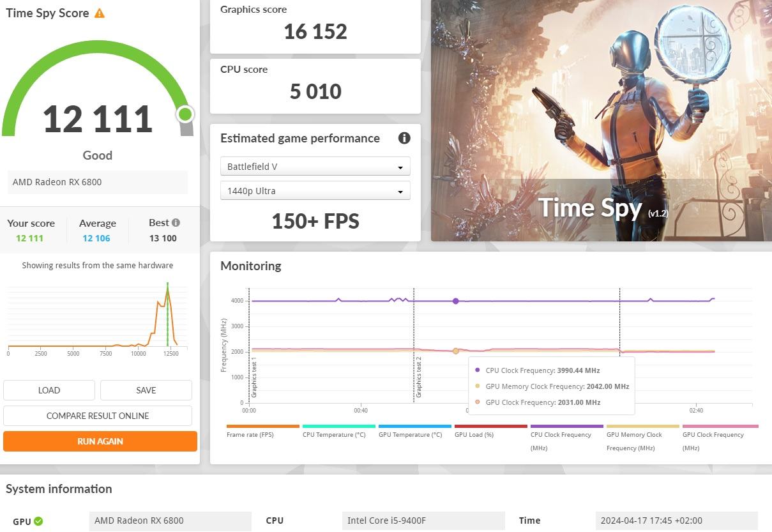This screenshot has width=772, height=532.
Task: Toggle the GPU Memory Clock Frequency legend series
Action: pos(643,437)
